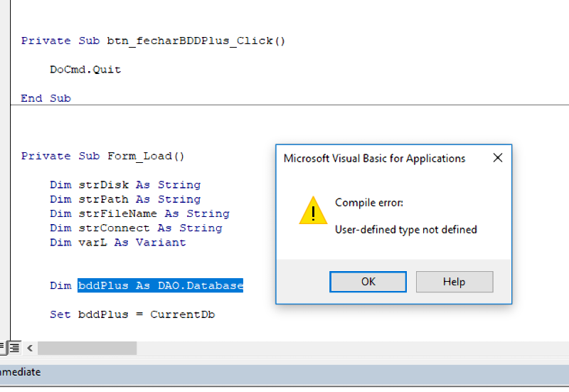Click 'Private Sub btn_fecharBDDPlus_Click()' line
The height and width of the screenshot is (392, 569).
[x=153, y=41]
